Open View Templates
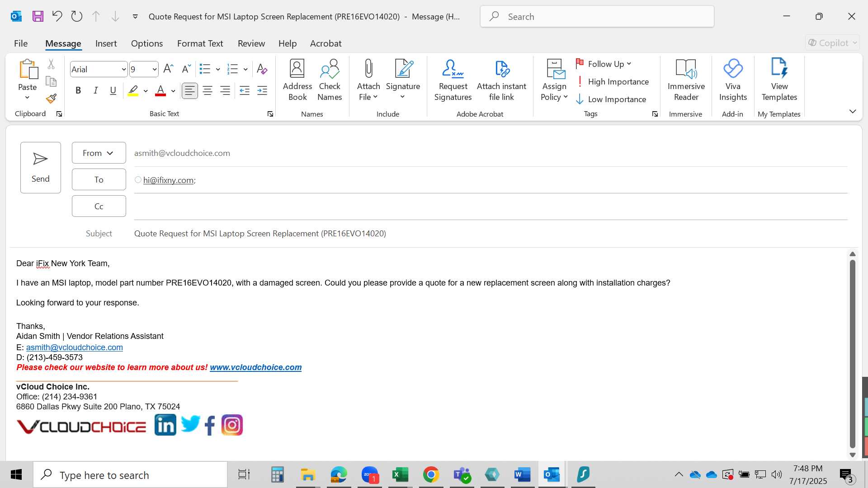The image size is (868, 488). (x=779, y=80)
